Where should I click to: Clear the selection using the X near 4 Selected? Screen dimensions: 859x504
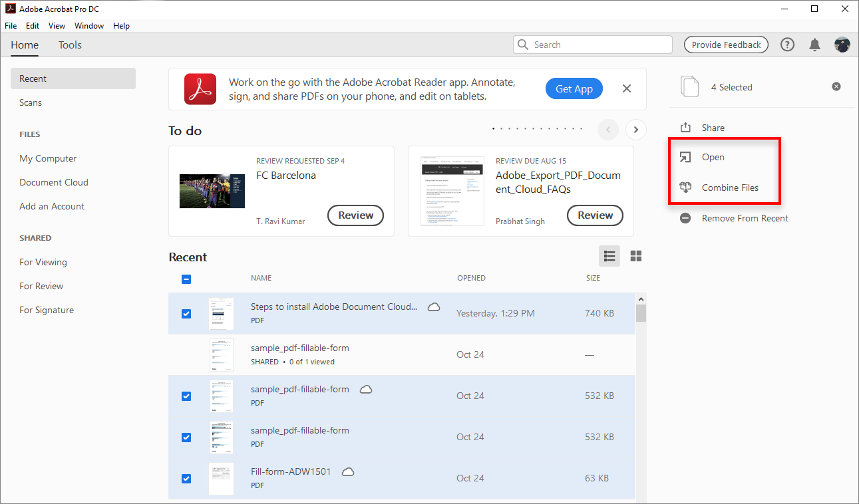pos(836,86)
